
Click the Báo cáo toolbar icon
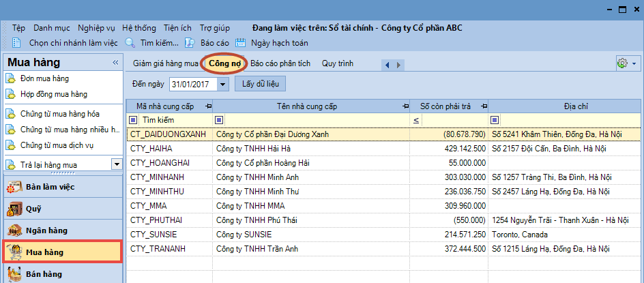tap(190, 43)
